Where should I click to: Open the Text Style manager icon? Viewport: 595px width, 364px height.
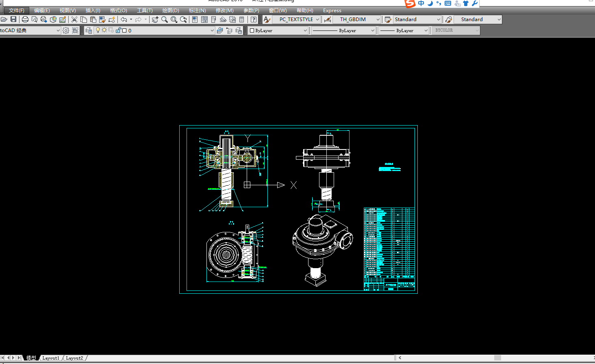(267, 19)
